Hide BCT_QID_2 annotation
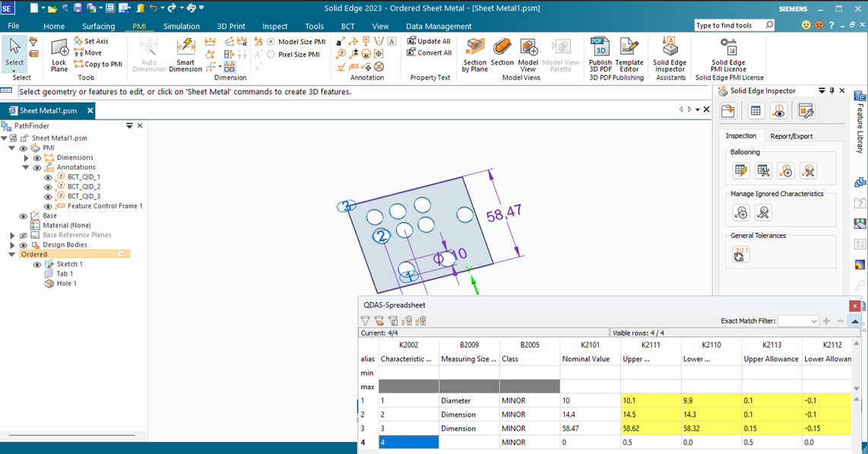This screenshot has height=454, width=868. [48, 187]
